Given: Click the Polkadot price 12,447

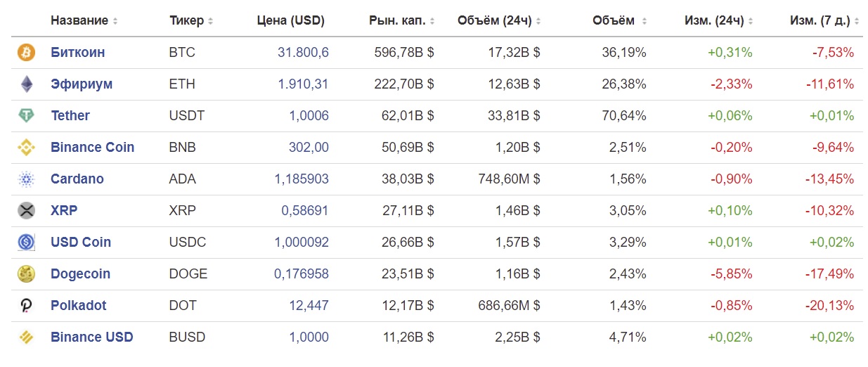Looking at the screenshot, I should click(309, 305).
